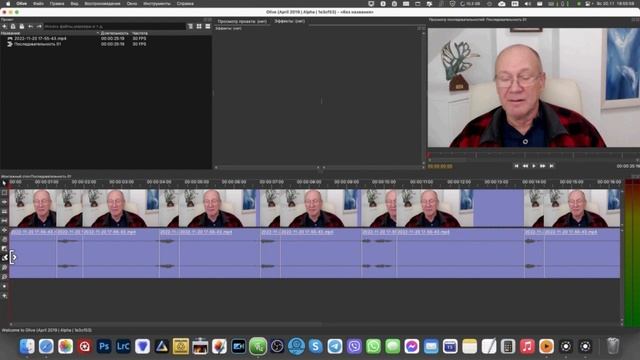Sort by Длительность column header

[115, 33]
